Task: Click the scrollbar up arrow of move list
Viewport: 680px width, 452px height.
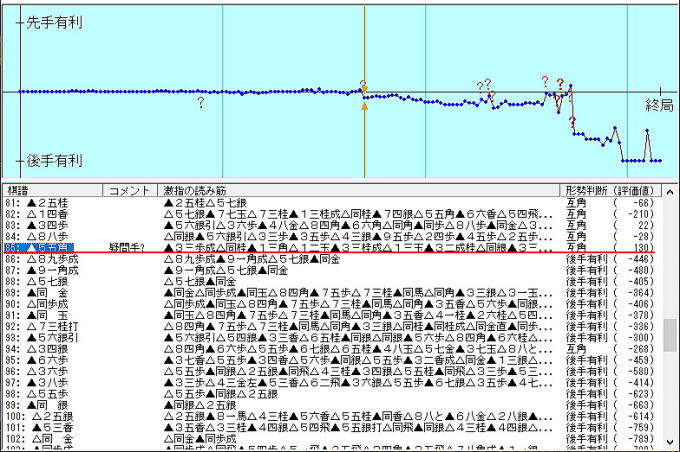Action: [x=670, y=190]
